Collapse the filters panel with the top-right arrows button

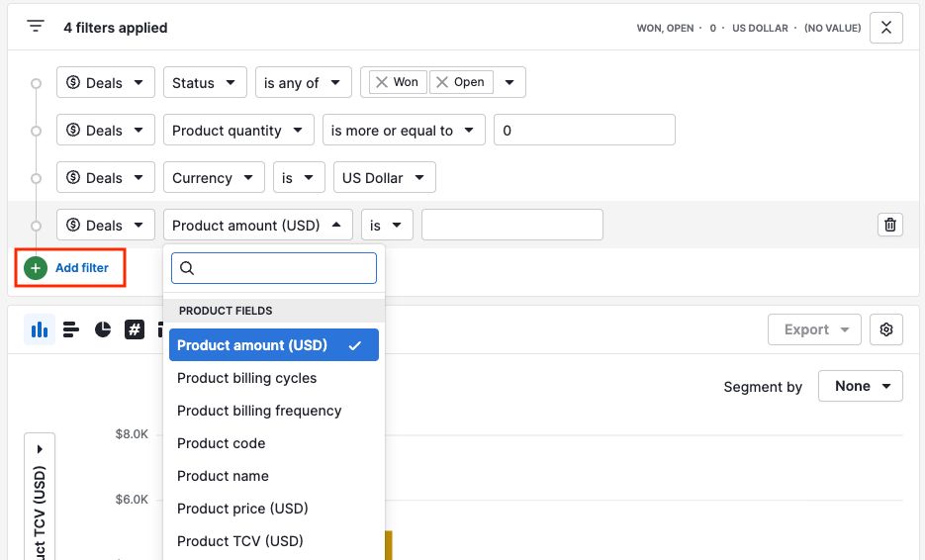click(885, 28)
